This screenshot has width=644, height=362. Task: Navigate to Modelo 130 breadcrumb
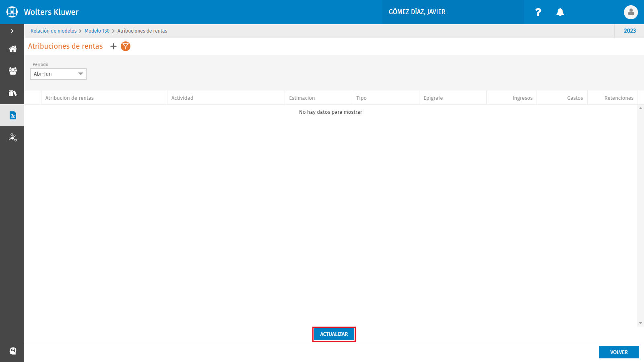(97, 31)
